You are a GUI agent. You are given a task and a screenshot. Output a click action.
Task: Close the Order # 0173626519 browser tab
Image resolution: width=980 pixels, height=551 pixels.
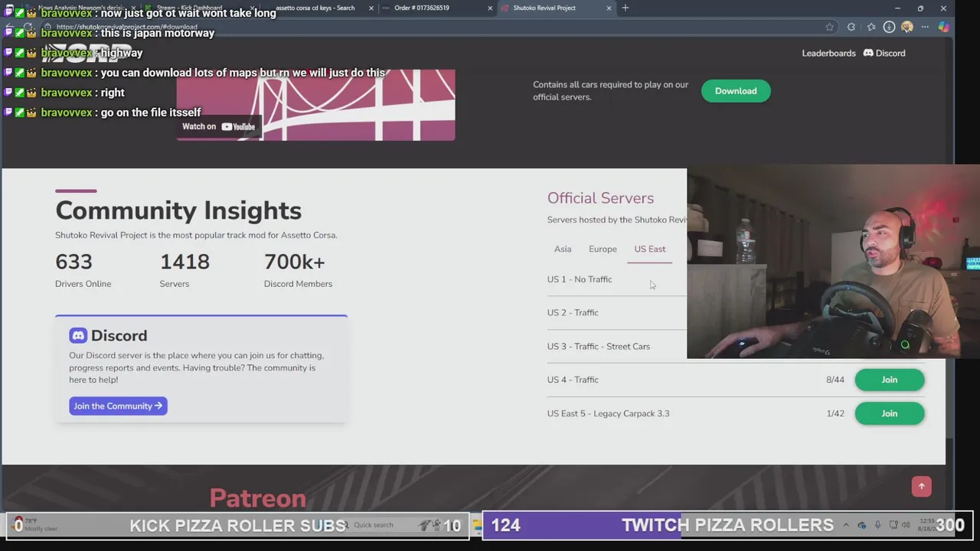(x=490, y=8)
